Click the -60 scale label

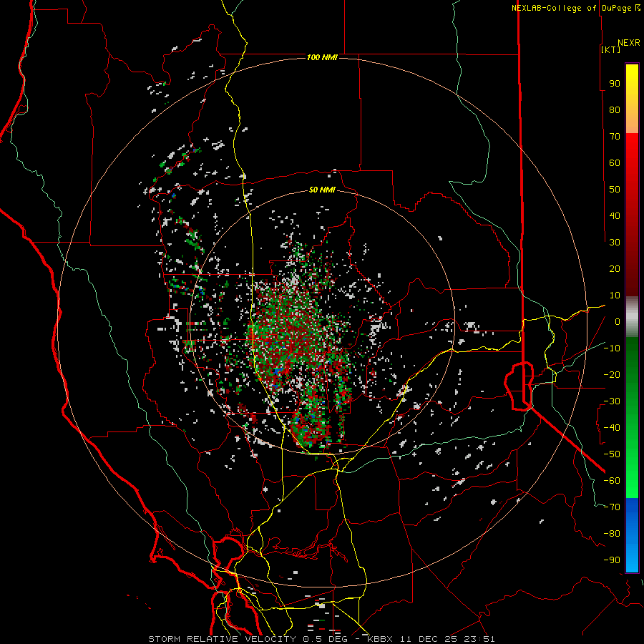tap(612, 481)
